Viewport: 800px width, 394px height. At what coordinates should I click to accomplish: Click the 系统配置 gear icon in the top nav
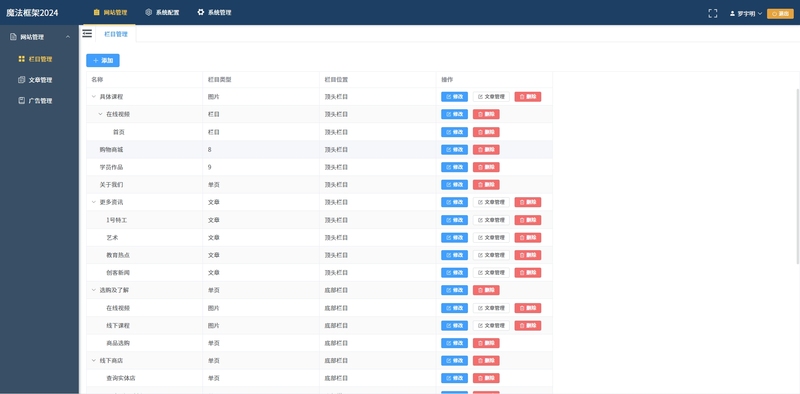[x=148, y=12]
